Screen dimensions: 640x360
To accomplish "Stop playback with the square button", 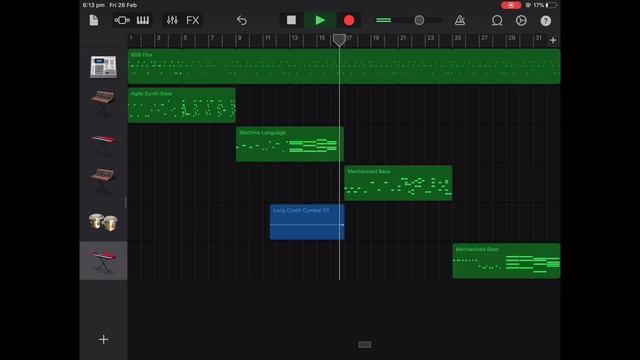I will (291, 20).
